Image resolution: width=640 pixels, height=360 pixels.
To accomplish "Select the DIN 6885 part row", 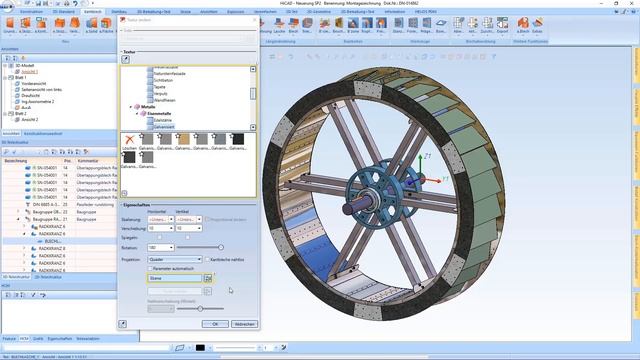I will 59,204.
